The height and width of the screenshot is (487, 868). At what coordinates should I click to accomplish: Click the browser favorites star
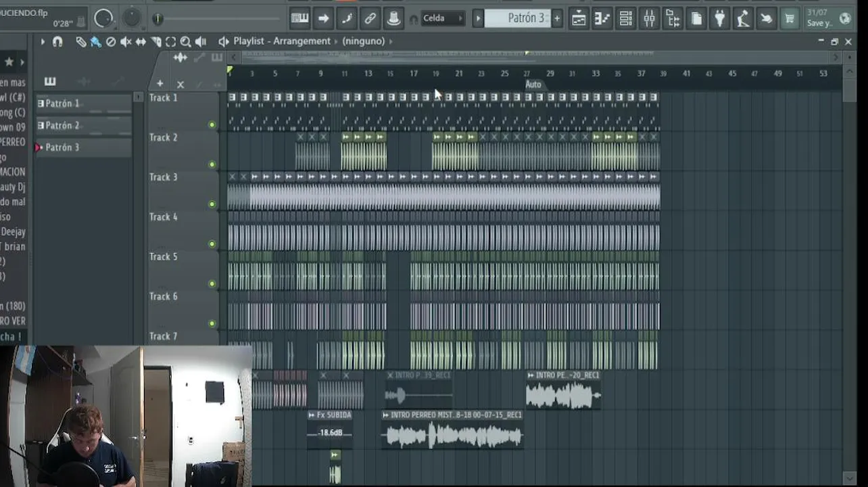[9, 62]
